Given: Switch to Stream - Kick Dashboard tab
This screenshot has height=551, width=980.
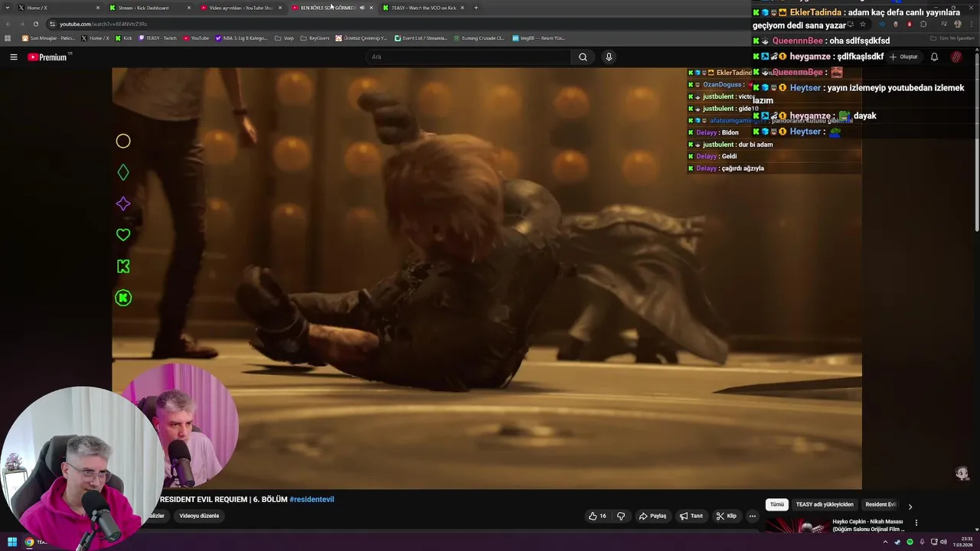Looking at the screenshot, I should 150,8.
